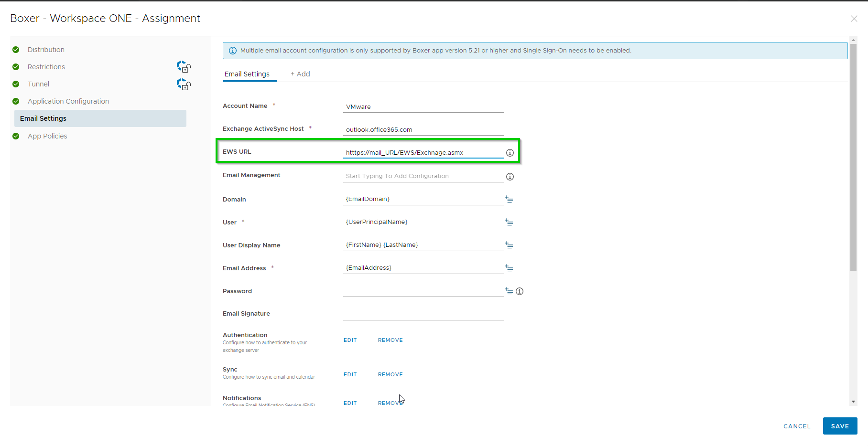
Task: Remove the Sync configuration
Action: pyautogui.click(x=390, y=374)
